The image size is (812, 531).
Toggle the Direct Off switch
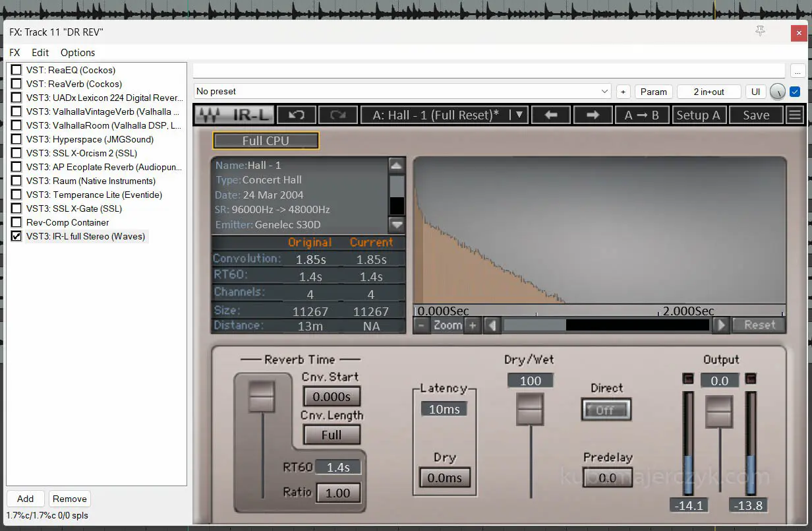606,410
